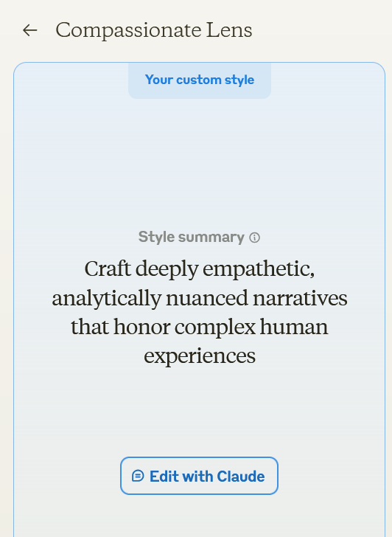
Task: Click the chat bubble icon in Edit button
Action: click(138, 476)
